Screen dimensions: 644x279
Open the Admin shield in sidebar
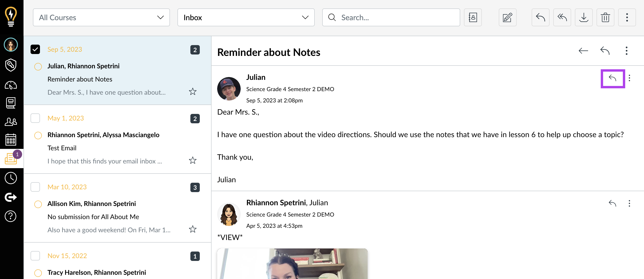tap(11, 65)
